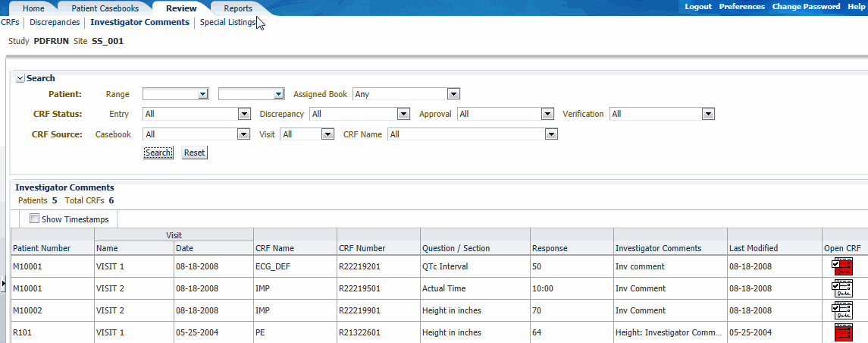The width and height of the screenshot is (868, 343).
Task: Open CRF icon for R22219501 row
Action: pyautogui.click(x=843, y=288)
